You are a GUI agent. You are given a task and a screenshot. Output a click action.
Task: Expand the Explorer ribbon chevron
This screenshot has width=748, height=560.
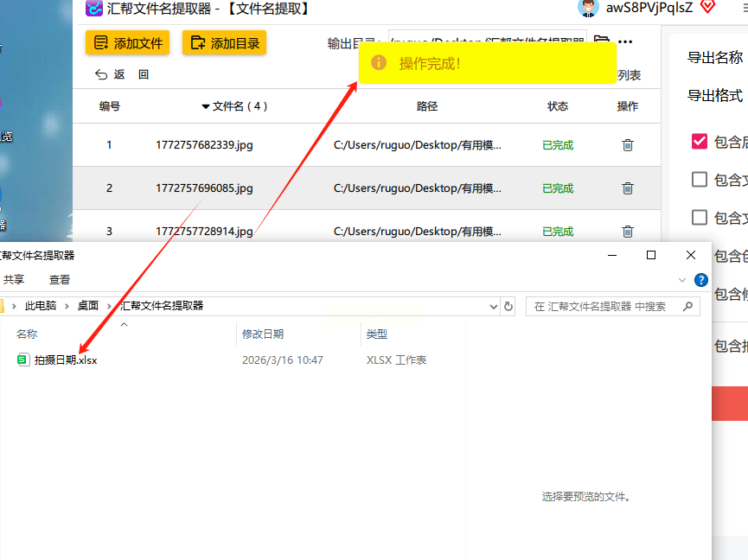click(x=682, y=280)
